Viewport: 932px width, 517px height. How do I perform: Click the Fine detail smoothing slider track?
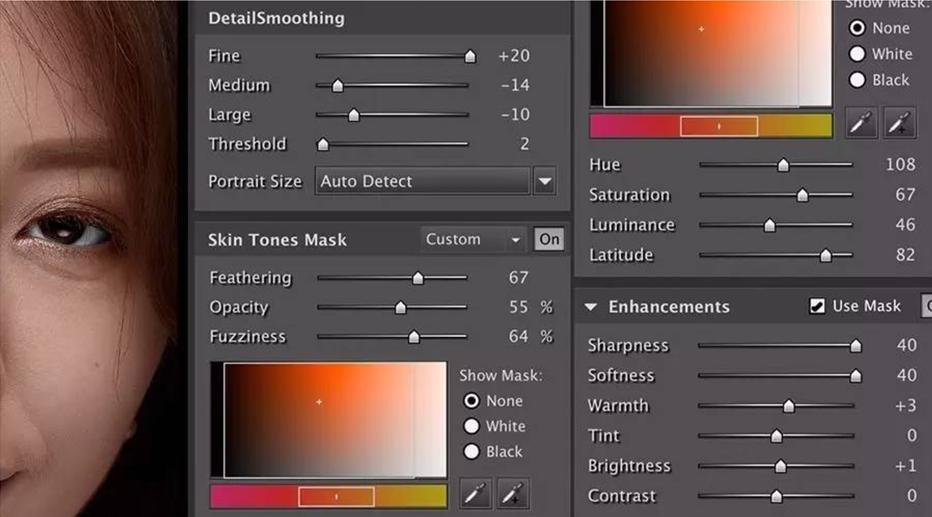point(392,57)
